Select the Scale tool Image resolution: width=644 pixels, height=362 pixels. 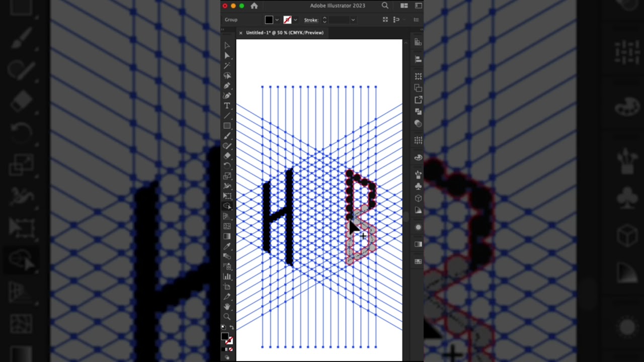227,176
